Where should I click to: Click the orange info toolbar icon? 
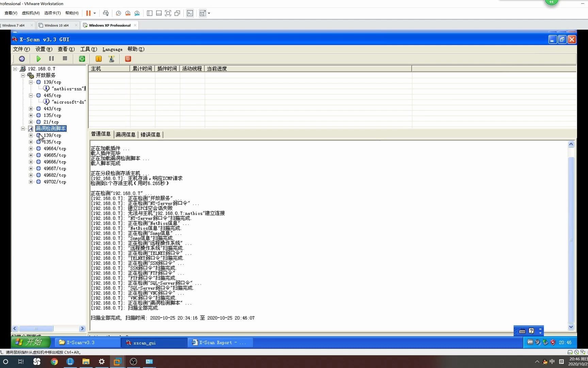99,59
